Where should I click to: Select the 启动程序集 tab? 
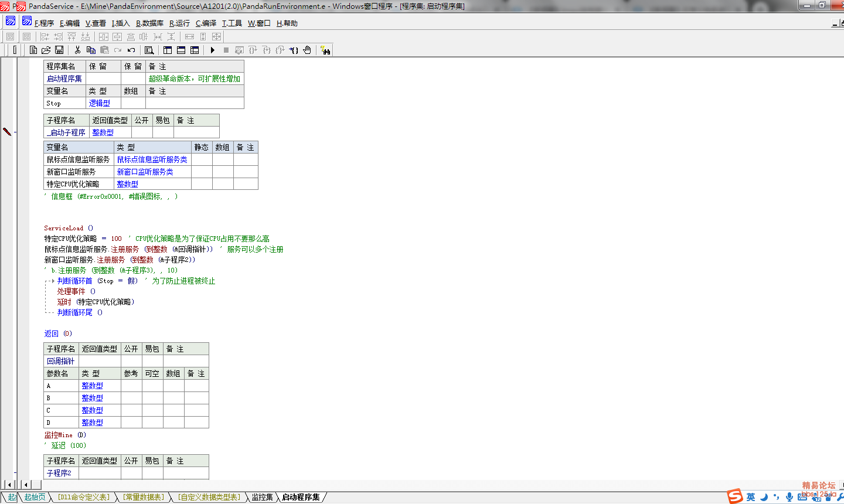tap(301, 497)
